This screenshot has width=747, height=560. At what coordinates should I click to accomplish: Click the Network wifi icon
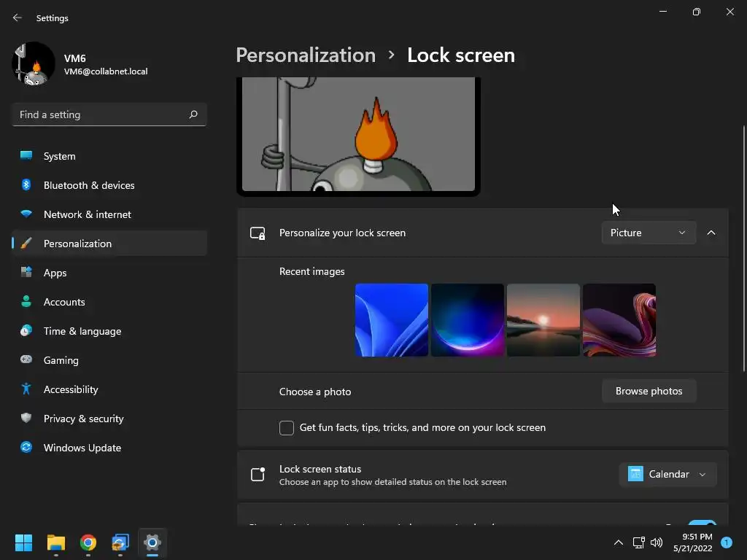[26, 214]
